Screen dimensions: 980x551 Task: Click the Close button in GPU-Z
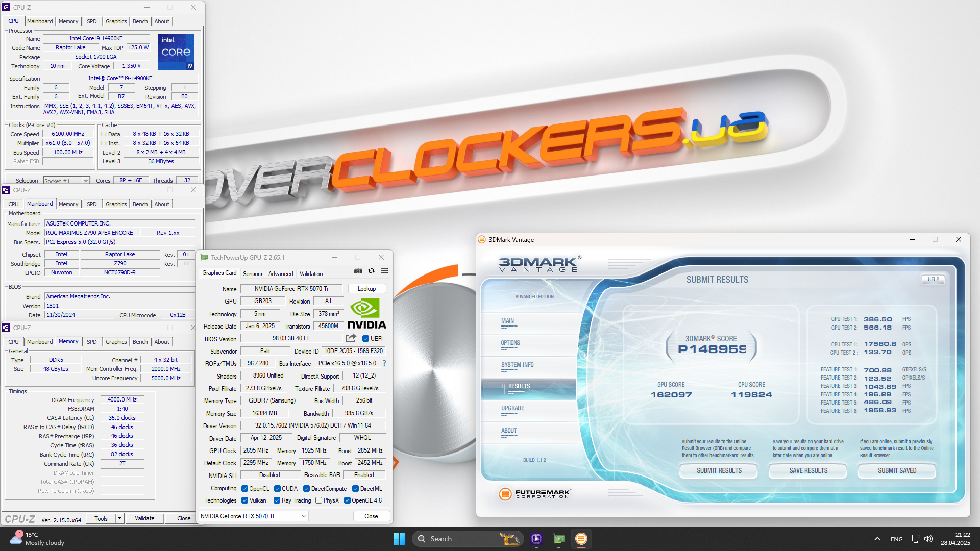pos(371,516)
